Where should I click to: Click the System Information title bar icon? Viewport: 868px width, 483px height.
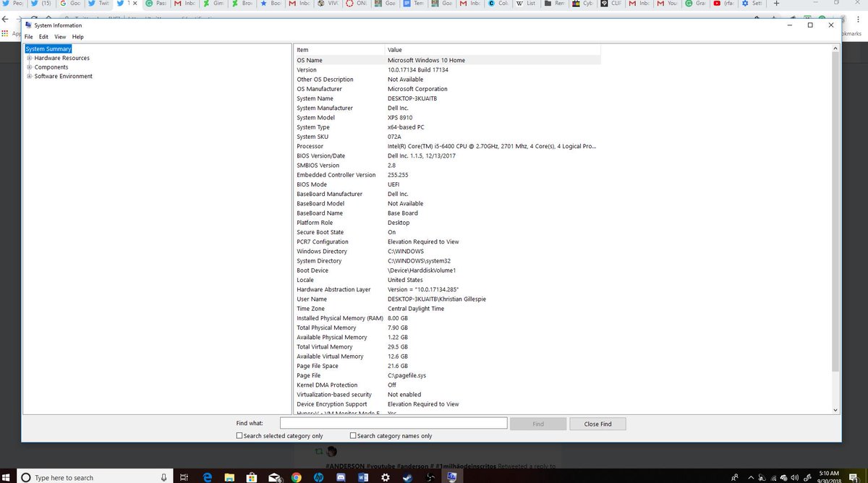point(28,25)
